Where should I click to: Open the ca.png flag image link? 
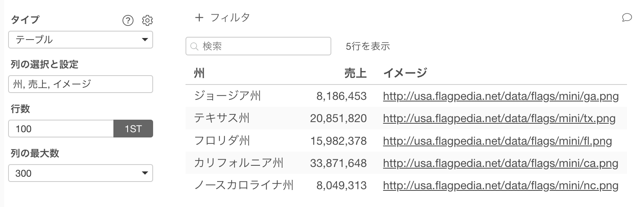[501, 163]
